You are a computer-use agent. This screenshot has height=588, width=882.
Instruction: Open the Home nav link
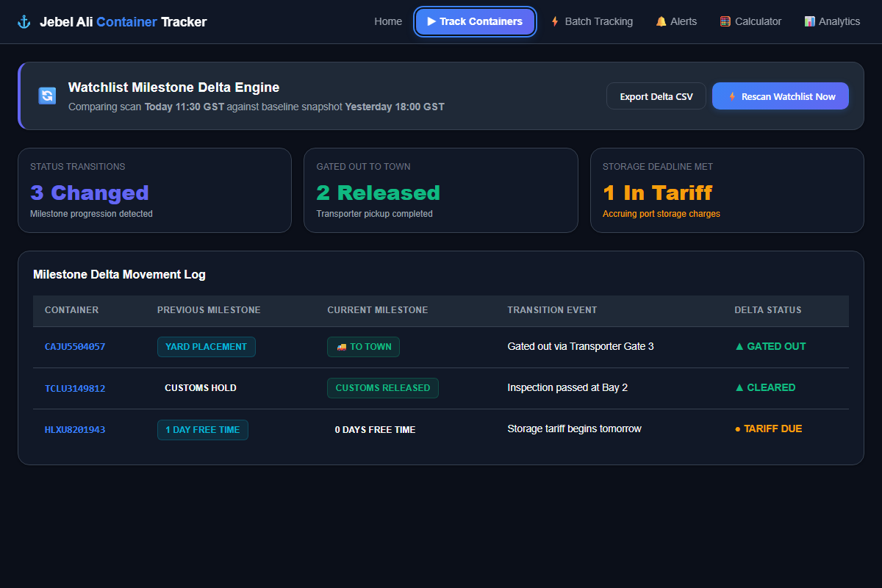[388, 21]
